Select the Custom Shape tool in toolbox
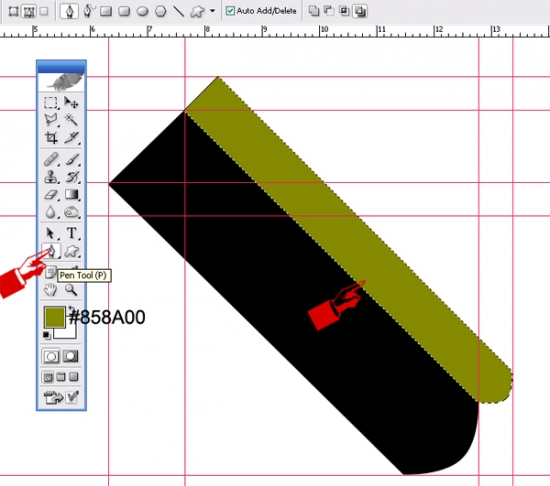The image size is (550, 486). (72, 251)
